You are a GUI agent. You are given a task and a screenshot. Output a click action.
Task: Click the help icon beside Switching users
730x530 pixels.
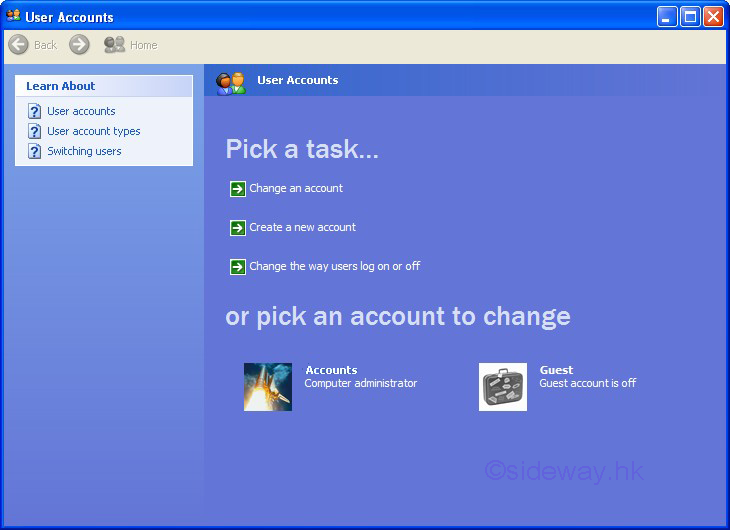(x=34, y=151)
